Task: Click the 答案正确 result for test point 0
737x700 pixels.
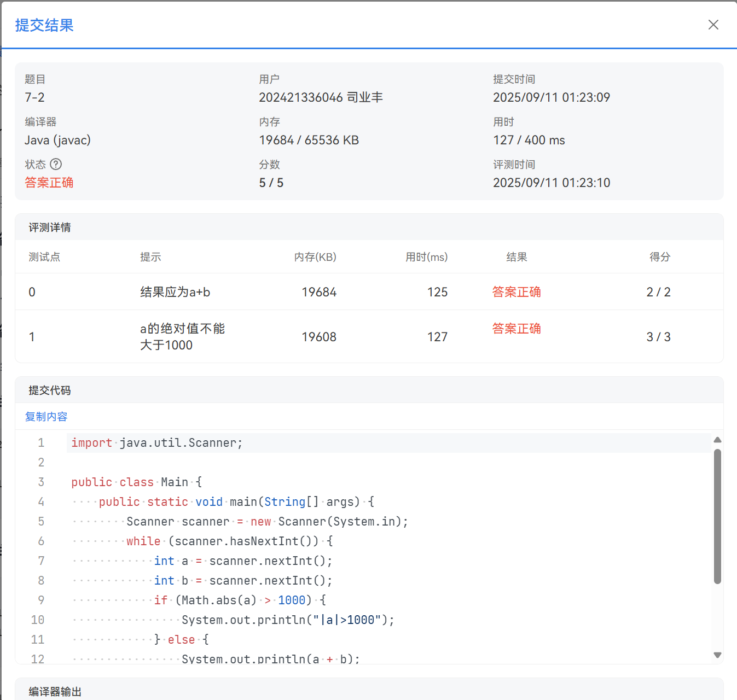Action: (516, 291)
